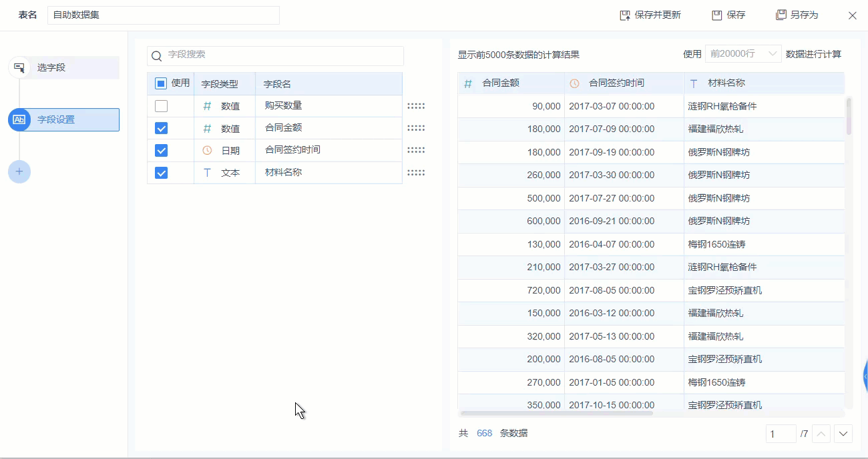Click the T text icon beside 材料名称 header
868x459 pixels.
click(693, 83)
